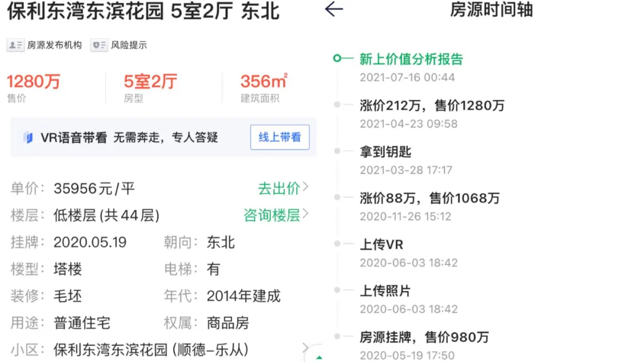Tap the 风险提示 label
644x362 pixels.
click(x=129, y=45)
